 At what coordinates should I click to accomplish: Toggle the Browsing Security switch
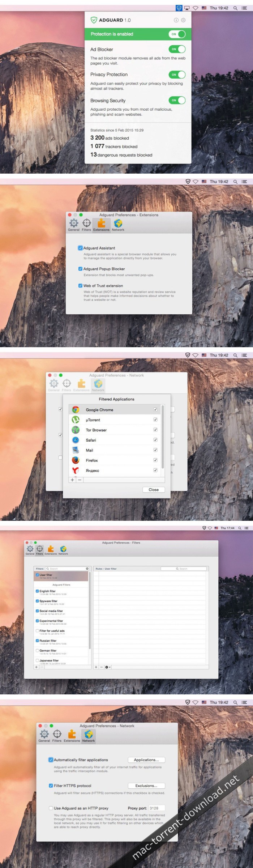177,100
